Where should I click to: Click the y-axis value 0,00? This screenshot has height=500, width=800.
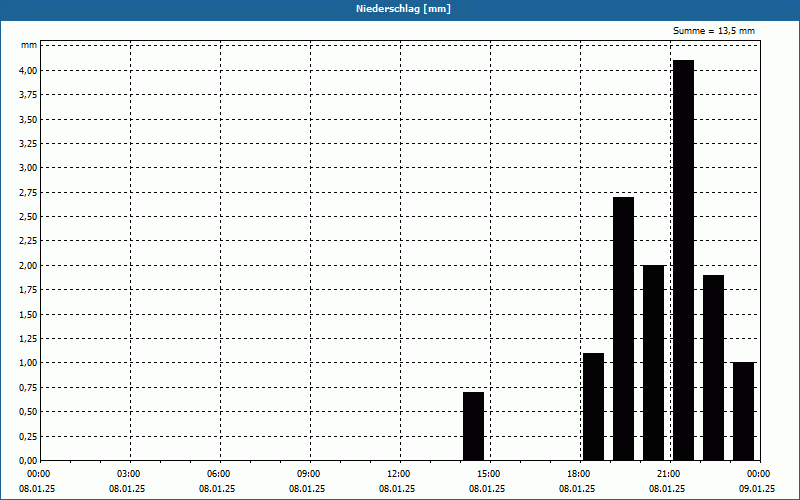29,460
